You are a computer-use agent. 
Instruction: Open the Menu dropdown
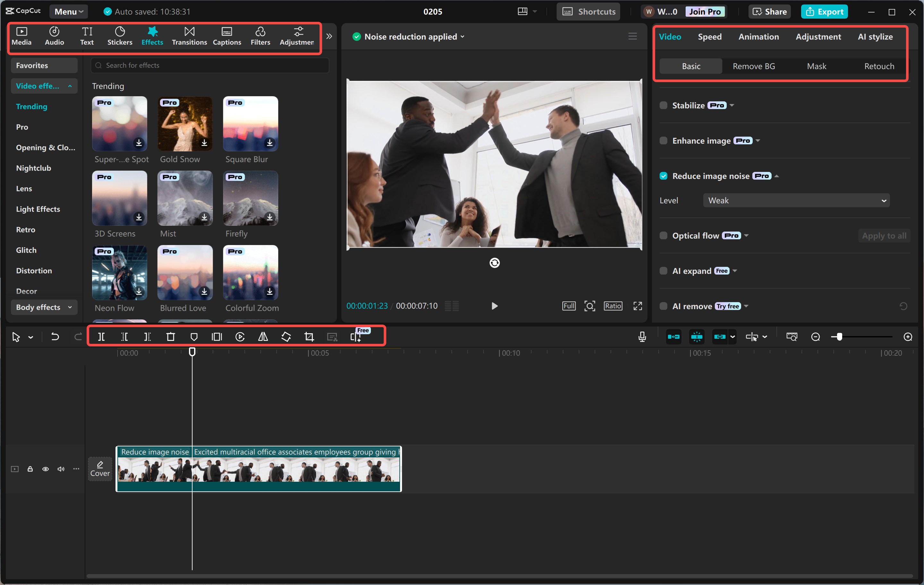tap(68, 11)
